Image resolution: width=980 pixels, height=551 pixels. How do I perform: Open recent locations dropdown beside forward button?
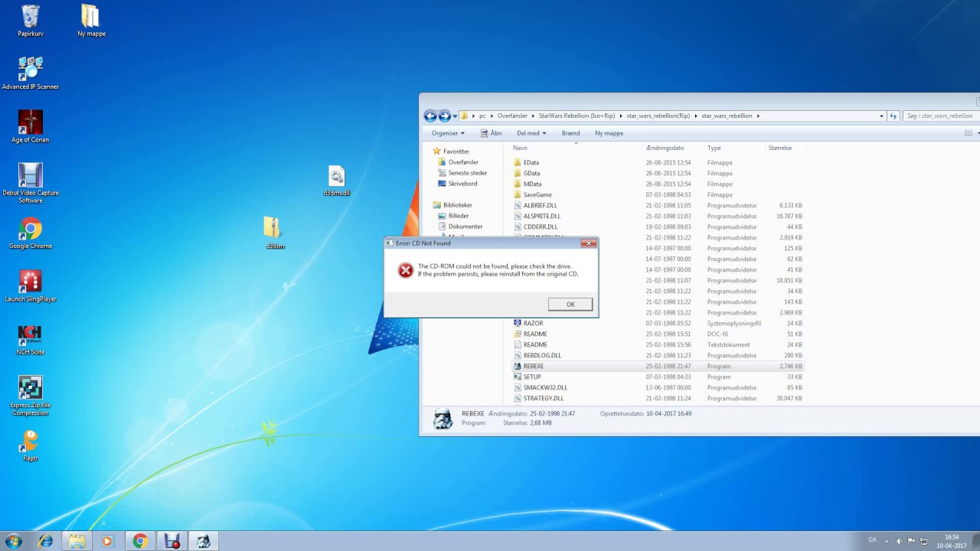click(455, 116)
